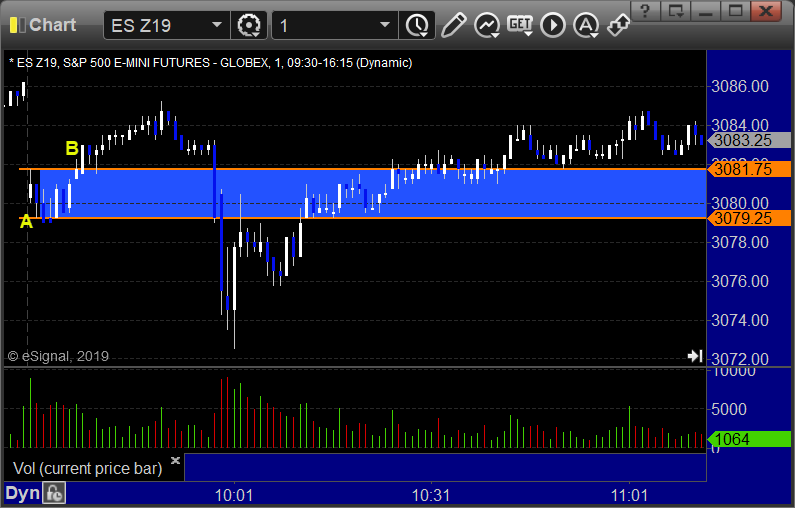Toggle the Dyn dynamic mode label
Viewport: 795px width, 508px height.
(22, 493)
